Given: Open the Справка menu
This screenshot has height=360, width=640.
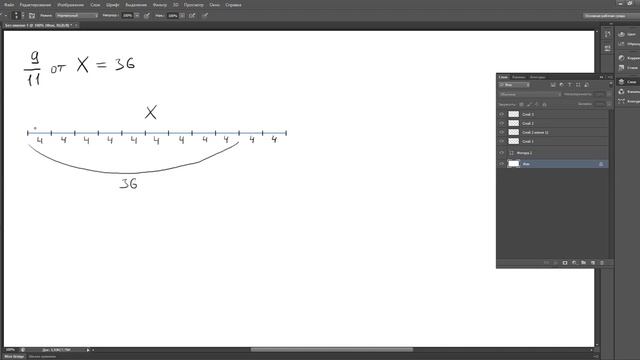Looking at the screenshot, I should pyautogui.click(x=233, y=5).
